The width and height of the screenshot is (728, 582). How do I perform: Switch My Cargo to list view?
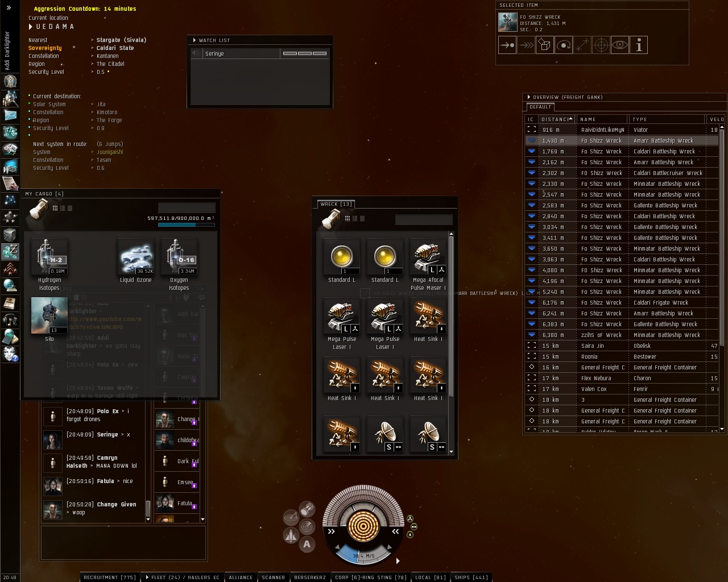point(70,209)
